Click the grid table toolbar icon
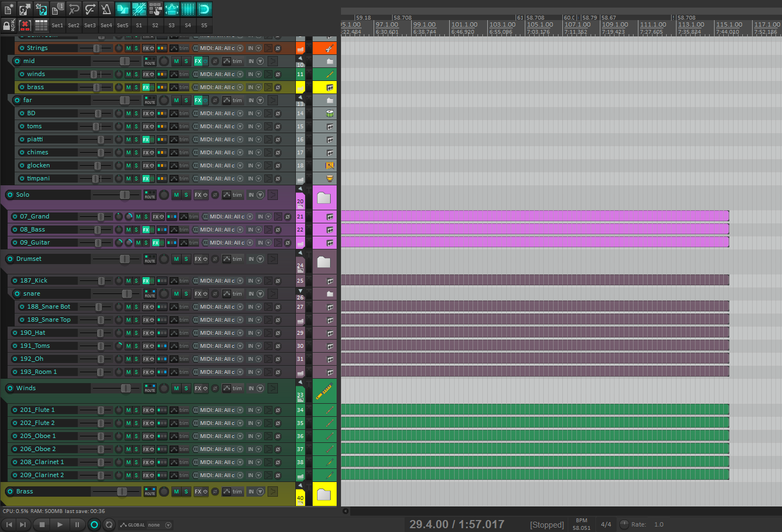Image resolution: width=782 pixels, height=532 pixels. (41, 25)
